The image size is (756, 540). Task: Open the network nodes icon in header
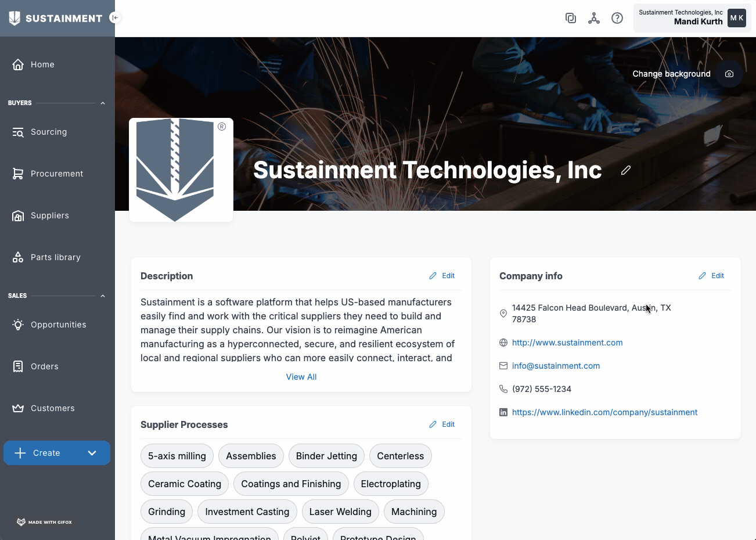pos(593,18)
